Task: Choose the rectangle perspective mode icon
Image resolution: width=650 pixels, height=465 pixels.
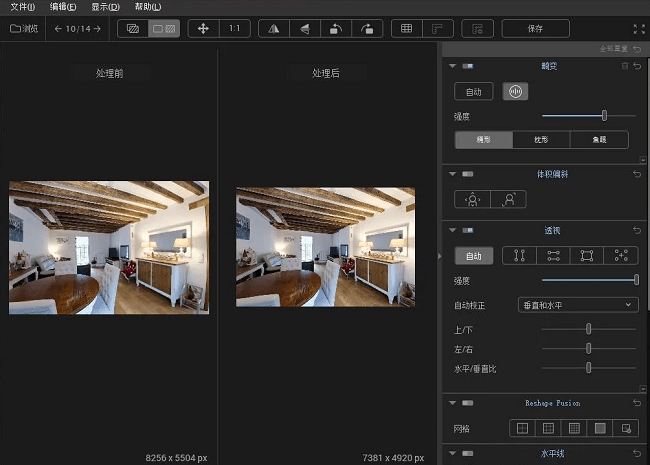Action: click(588, 256)
